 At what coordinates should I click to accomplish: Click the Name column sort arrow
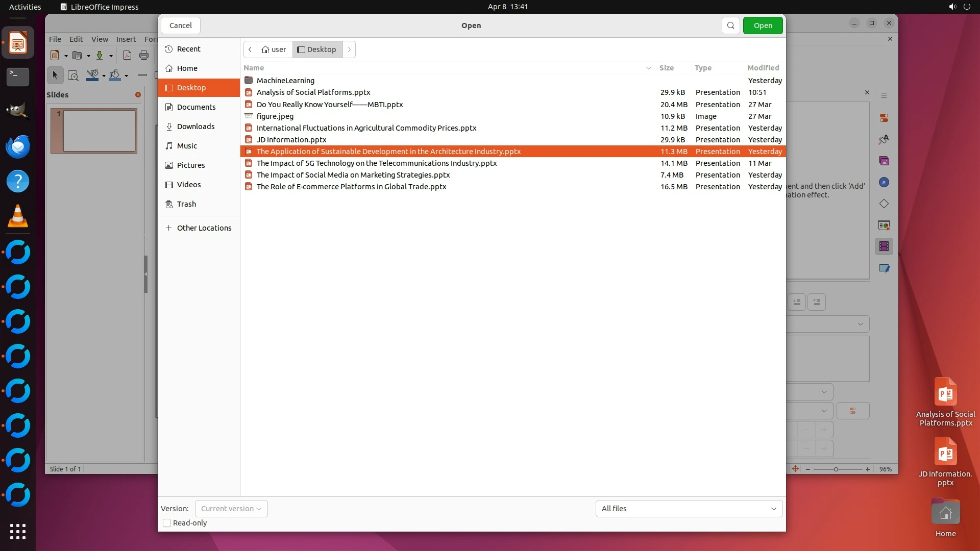click(648, 68)
